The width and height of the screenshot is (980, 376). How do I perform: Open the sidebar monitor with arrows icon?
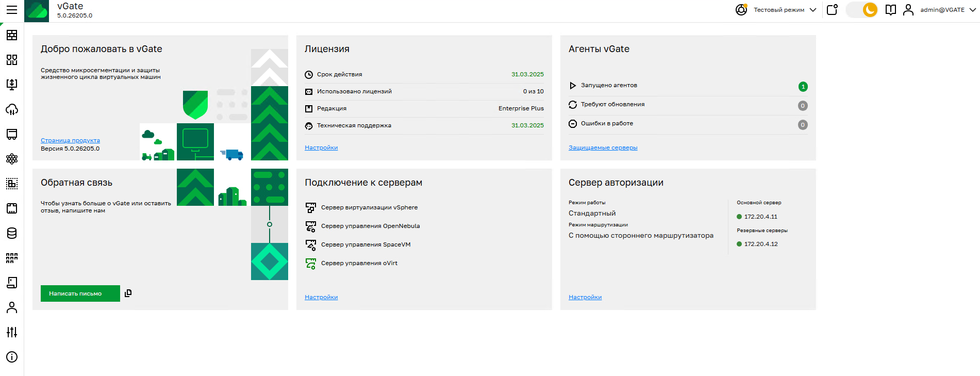click(x=12, y=85)
